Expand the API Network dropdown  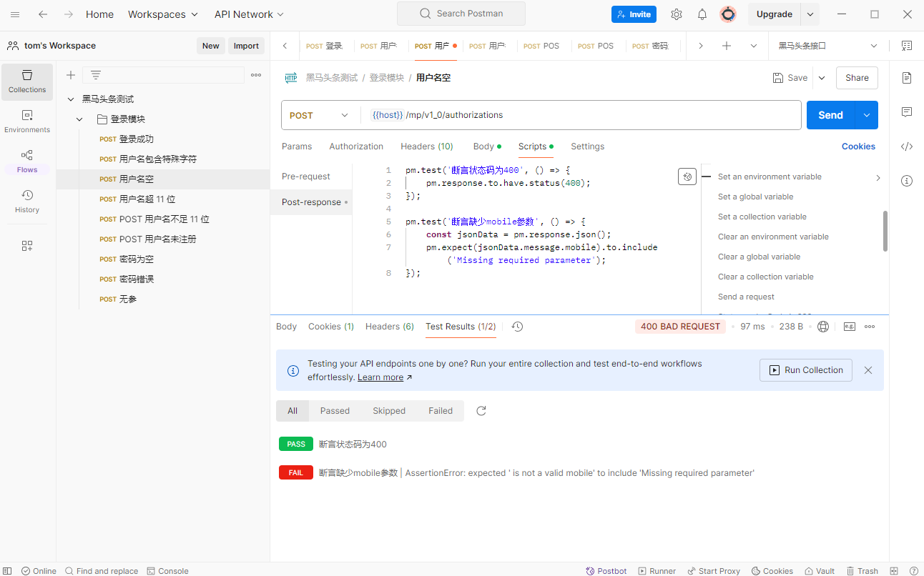tap(249, 14)
